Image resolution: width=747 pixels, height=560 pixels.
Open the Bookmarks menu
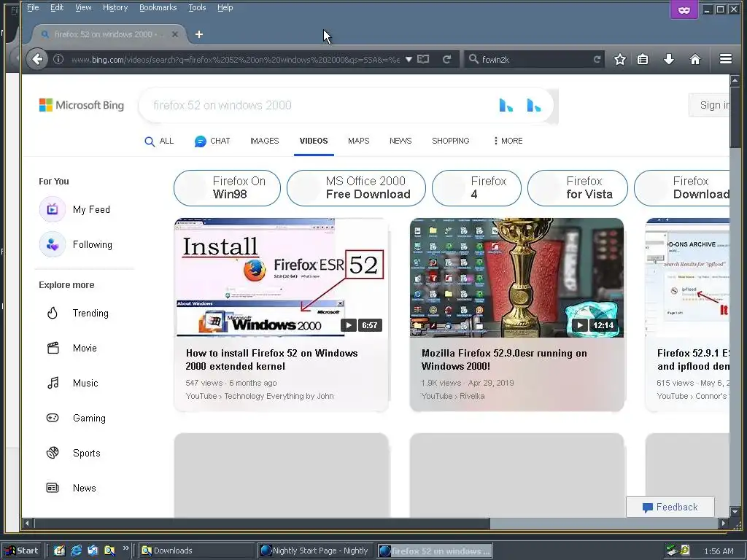[158, 7]
